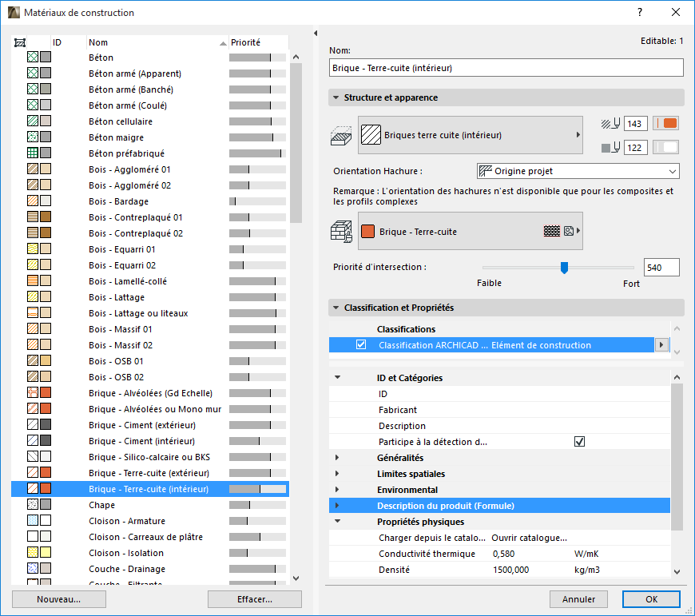Expand Description du produit (Formule) group

coord(337,505)
